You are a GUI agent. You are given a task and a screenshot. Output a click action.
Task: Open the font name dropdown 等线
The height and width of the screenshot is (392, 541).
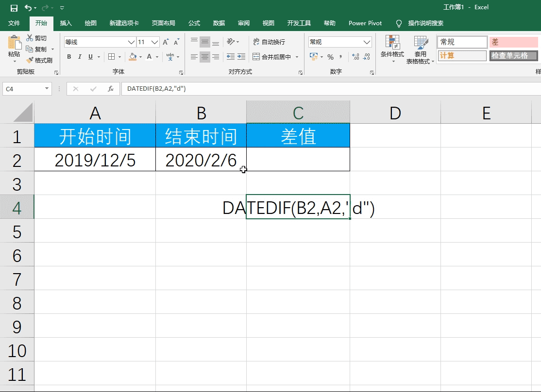pyautogui.click(x=131, y=42)
